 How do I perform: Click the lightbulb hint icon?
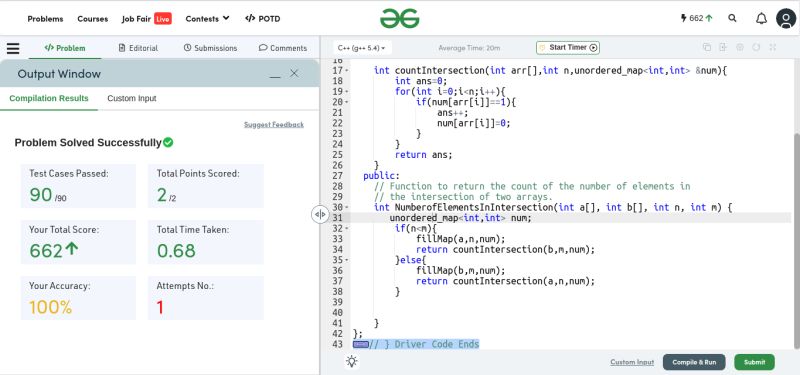[x=352, y=362]
